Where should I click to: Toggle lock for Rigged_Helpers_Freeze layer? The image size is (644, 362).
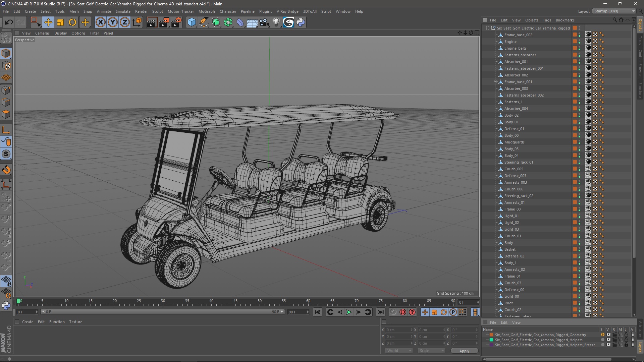pos(626,345)
